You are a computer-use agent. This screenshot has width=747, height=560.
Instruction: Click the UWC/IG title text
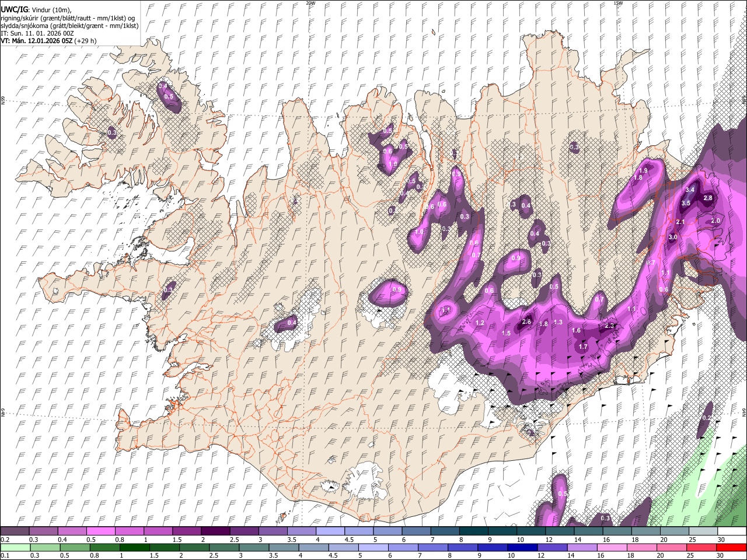coord(14,10)
